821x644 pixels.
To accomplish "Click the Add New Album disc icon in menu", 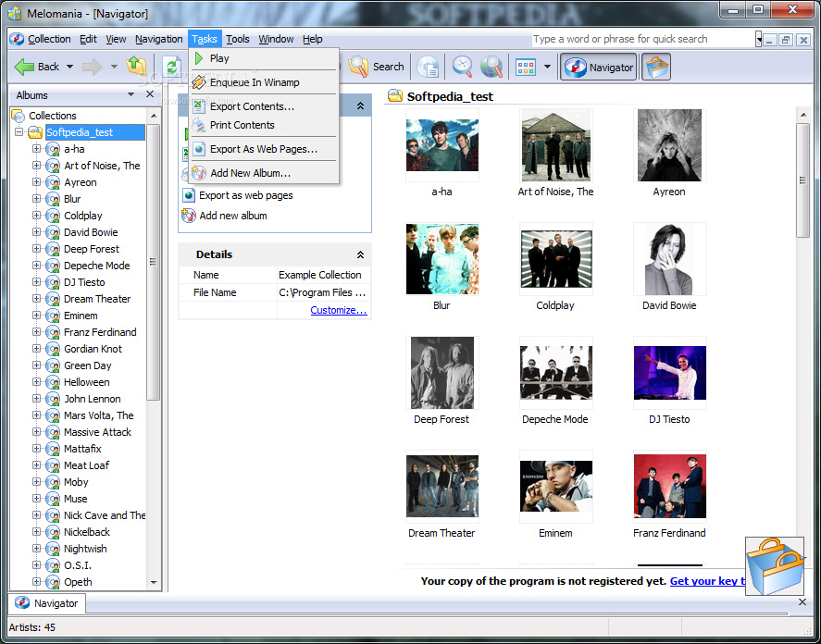I will pyautogui.click(x=199, y=173).
